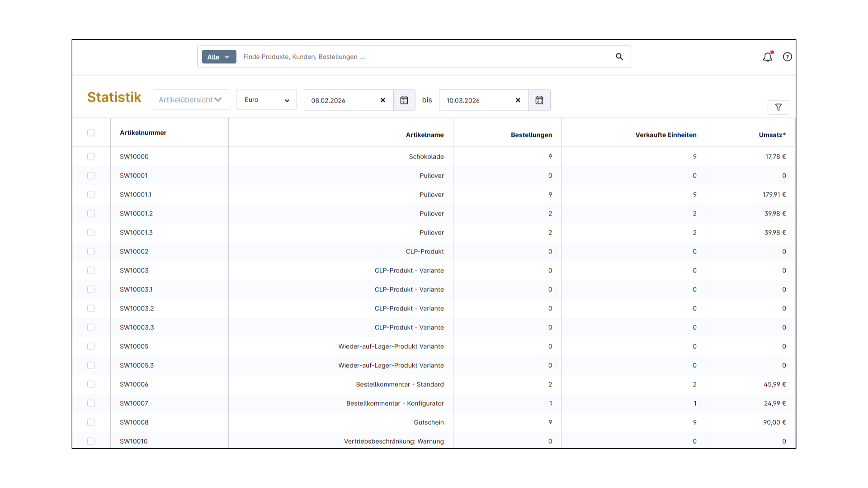Clear the 08.02.2026 start date

[383, 100]
